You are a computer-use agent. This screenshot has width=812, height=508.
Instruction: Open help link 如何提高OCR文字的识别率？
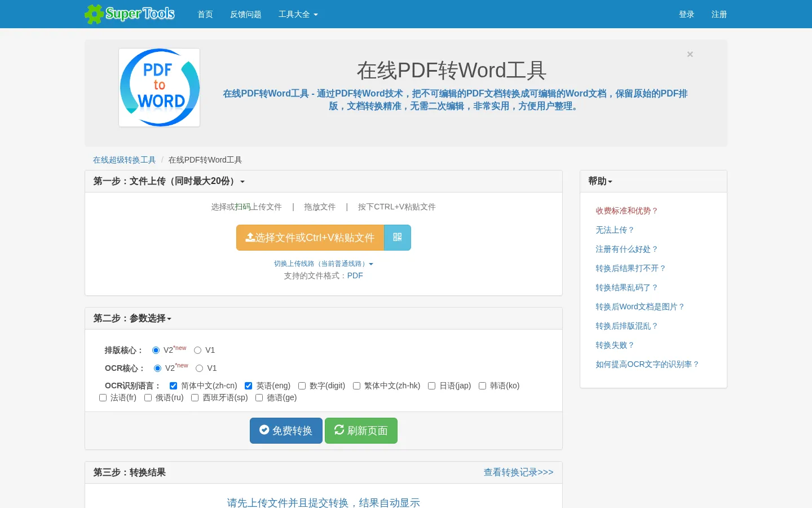tap(647, 364)
